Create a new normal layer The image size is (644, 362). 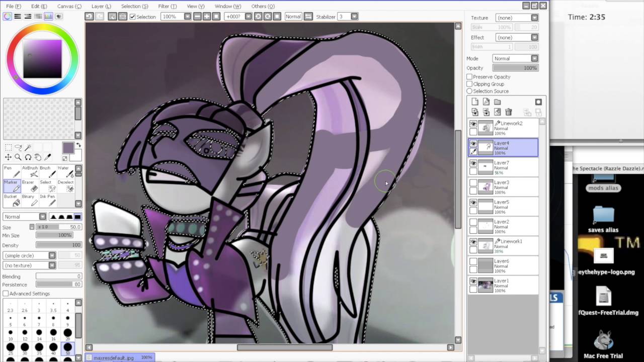(x=475, y=102)
